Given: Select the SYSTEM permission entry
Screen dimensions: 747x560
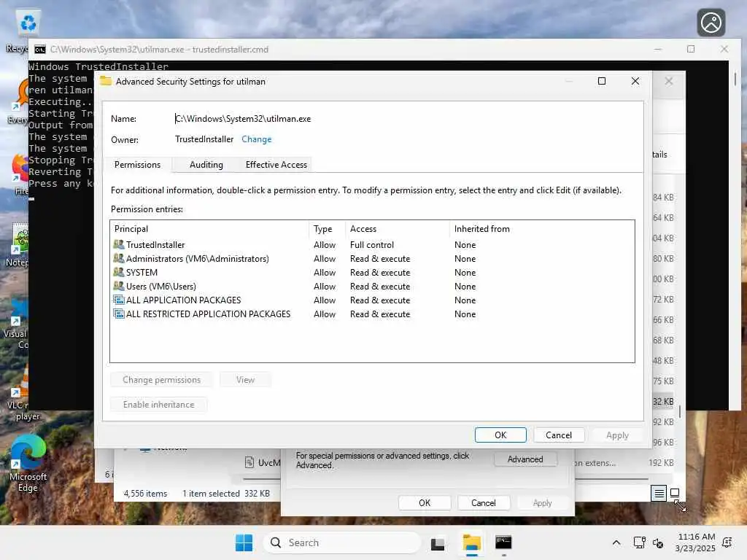Looking at the screenshot, I should (371, 273).
